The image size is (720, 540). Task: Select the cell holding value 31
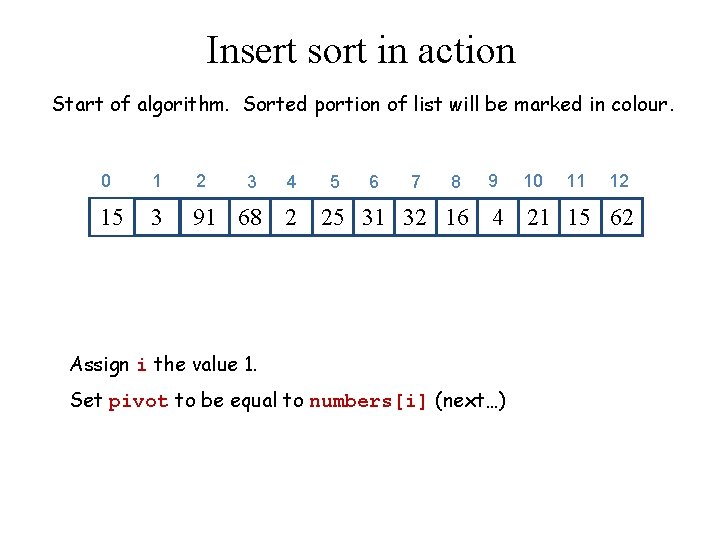click(x=373, y=218)
